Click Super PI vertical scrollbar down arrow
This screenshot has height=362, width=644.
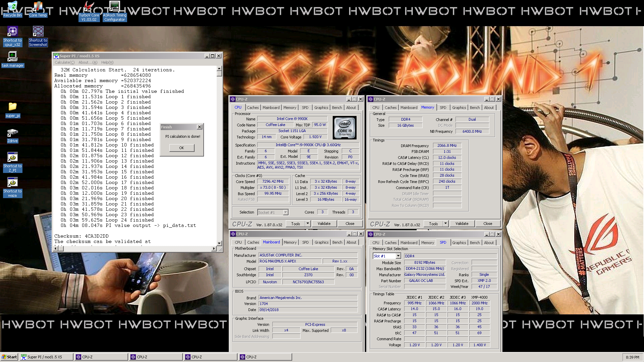click(219, 243)
